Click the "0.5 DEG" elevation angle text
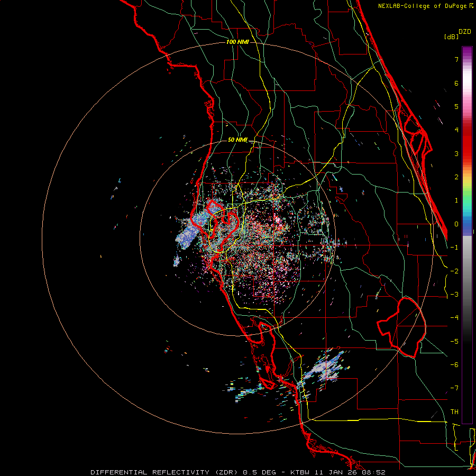The height and width of the screenshot is (476, 476). 259,472
